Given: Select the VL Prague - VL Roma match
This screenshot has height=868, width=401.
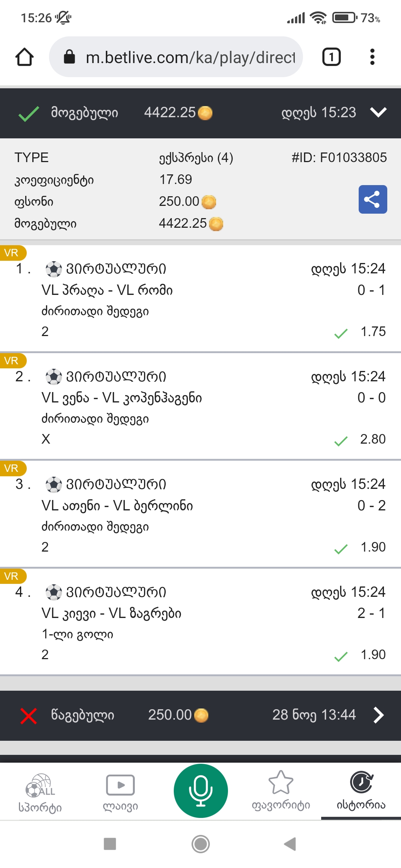Looking at the screenshot, I should point(107,290).
